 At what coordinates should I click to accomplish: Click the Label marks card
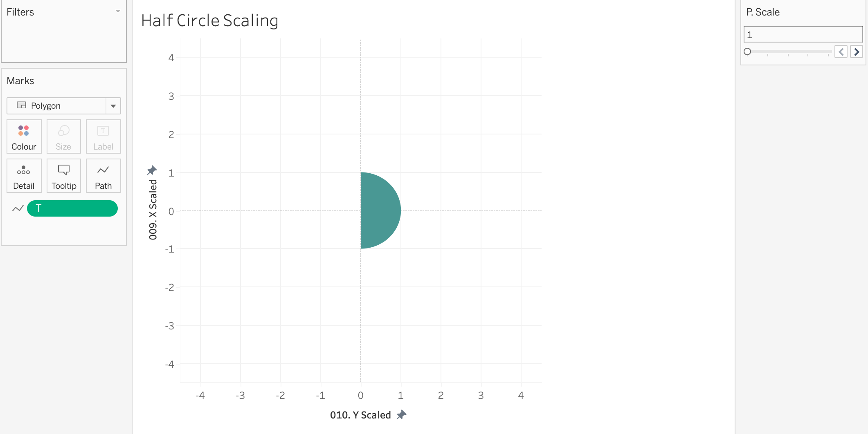(x=103, y=136)
